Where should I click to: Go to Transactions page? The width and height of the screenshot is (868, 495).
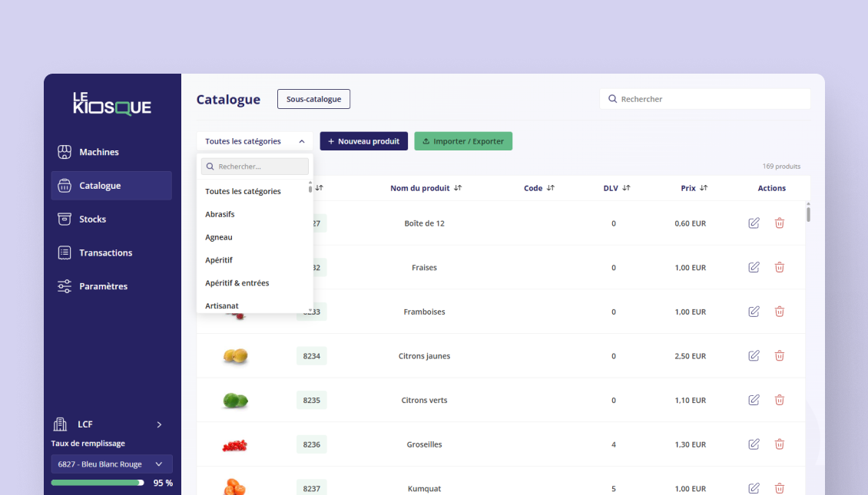coord(111,252)
